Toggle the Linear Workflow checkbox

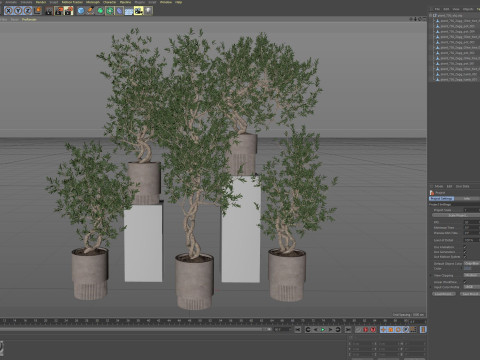coord(465,282)
